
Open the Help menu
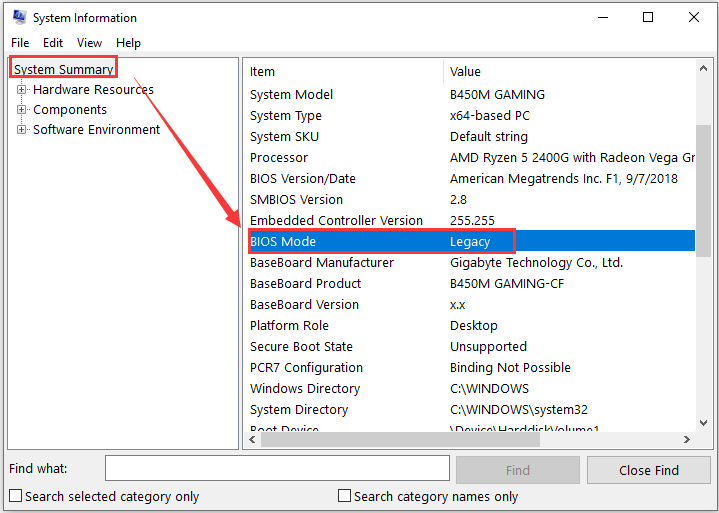click(128, 43)
